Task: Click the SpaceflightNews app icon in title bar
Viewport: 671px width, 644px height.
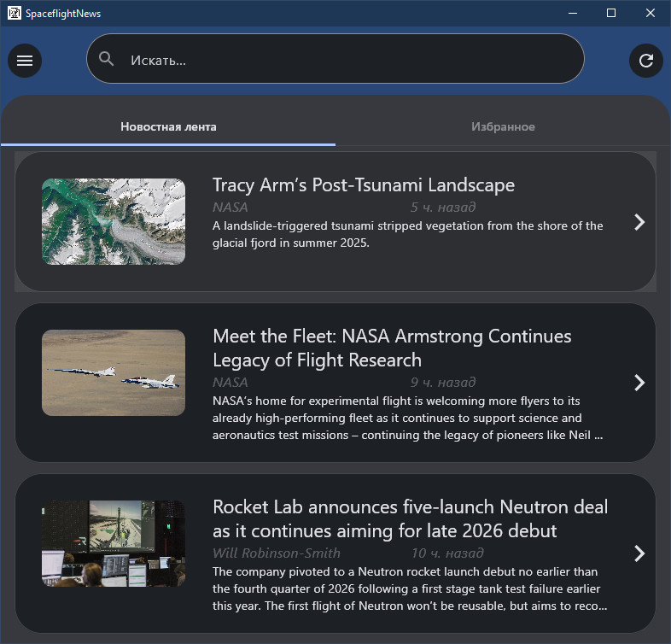Action: point(15,14)
